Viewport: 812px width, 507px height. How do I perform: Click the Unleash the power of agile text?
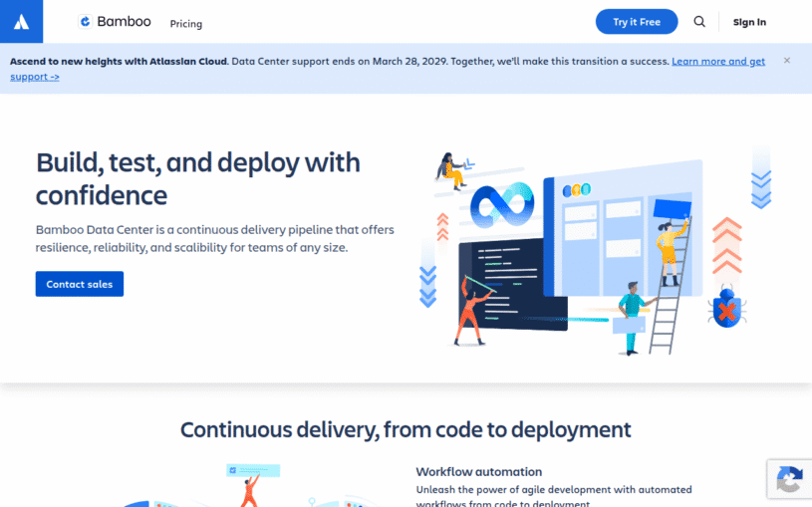click(554, 496)
